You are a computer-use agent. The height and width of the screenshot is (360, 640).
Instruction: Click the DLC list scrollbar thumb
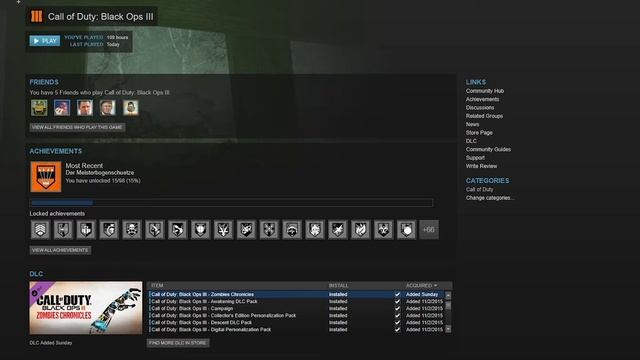point(448,305)
